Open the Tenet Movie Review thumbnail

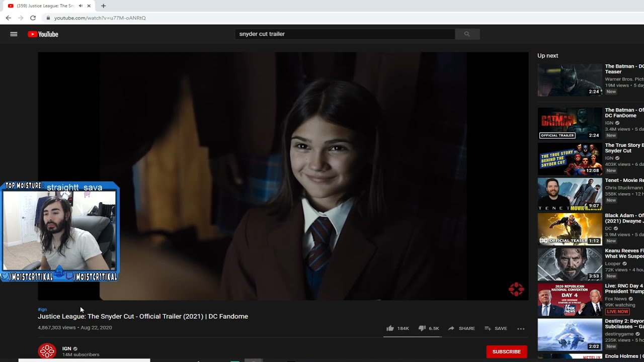(570, 194)
